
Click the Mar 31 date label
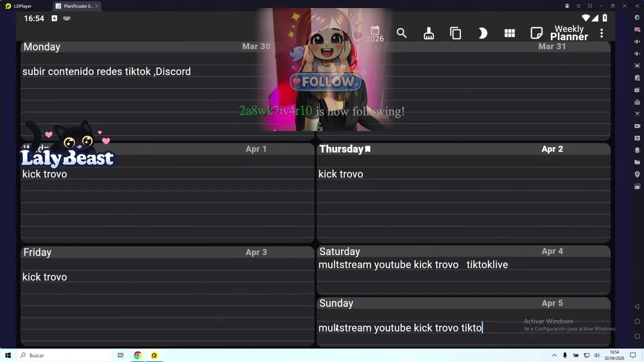pos(552,46)
